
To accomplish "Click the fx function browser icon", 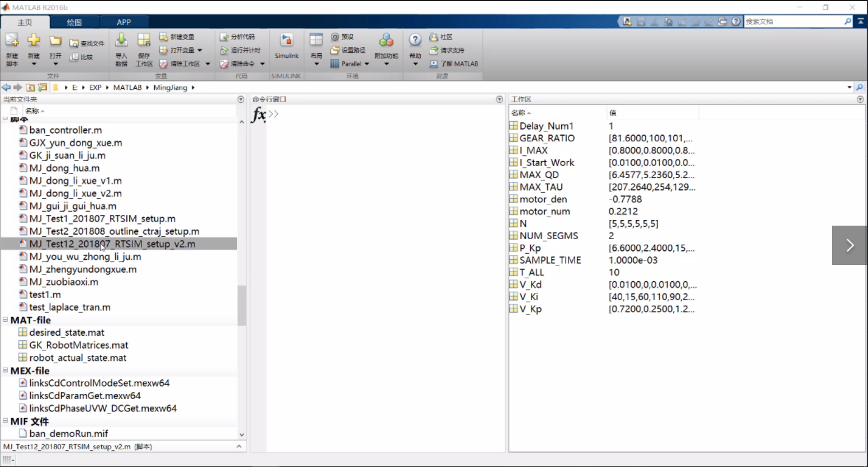I will [x=259, y=115].
